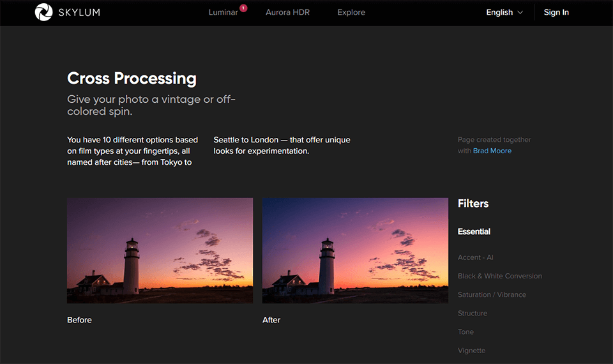Click the Sign In link
The height and width of the screenshot is (364, 613).
click(556, 13)
